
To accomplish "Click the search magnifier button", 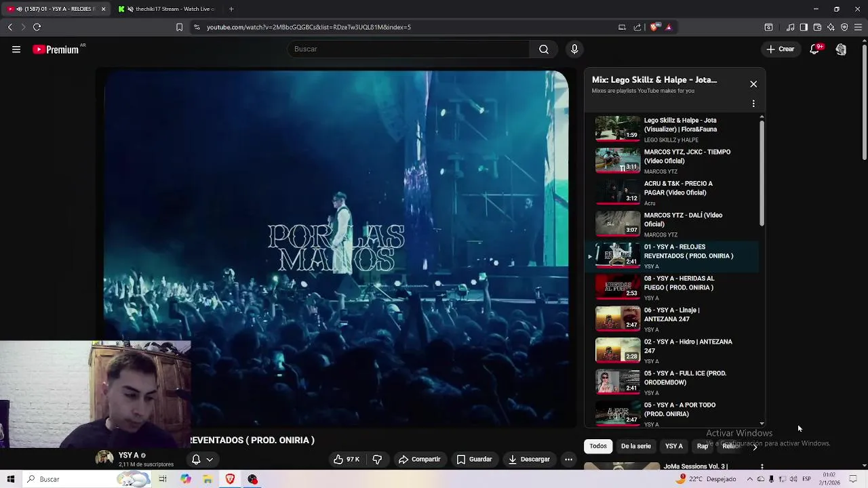I will (x=544, y=49).
